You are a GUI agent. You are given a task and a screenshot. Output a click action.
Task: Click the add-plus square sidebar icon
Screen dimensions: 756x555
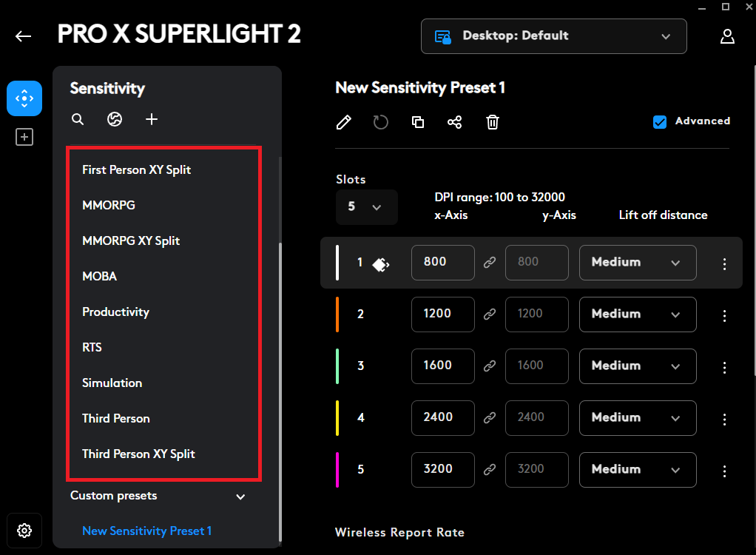click(x=24, y=137)
